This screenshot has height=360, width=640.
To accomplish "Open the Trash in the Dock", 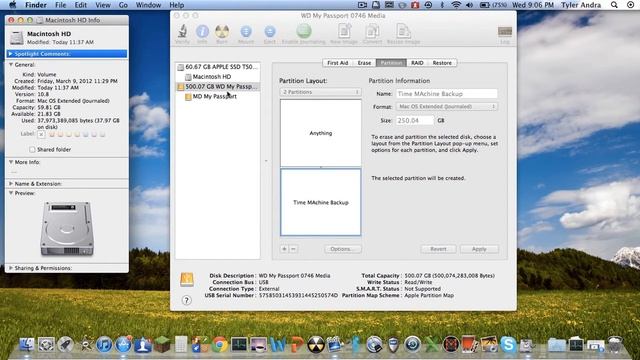I will click(615, 345).
